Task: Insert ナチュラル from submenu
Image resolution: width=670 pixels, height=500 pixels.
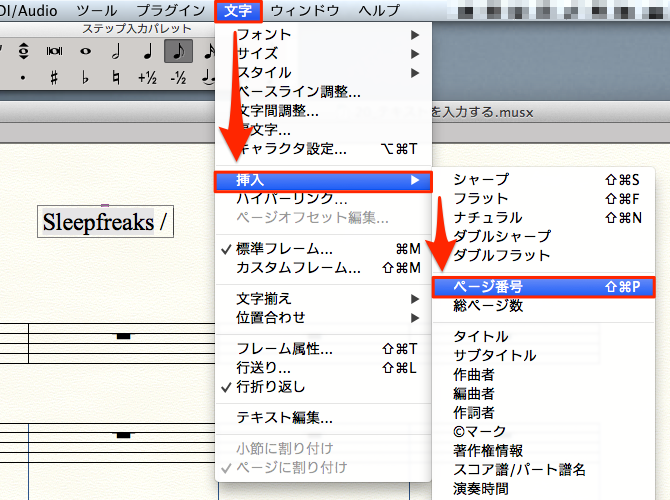Action: click(543, 218)
